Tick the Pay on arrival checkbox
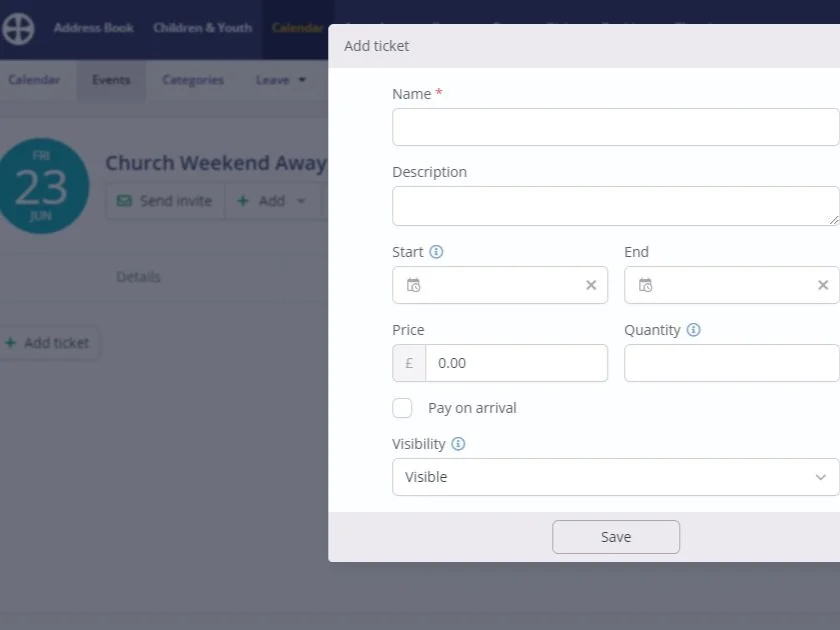 click(402, 408)
